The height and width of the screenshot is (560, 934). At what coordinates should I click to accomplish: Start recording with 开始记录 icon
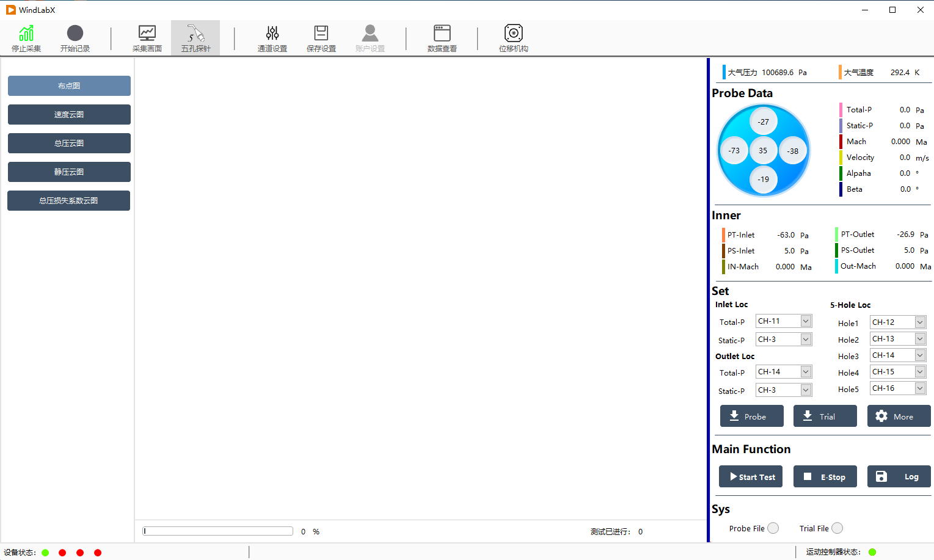tap(75, 38)
